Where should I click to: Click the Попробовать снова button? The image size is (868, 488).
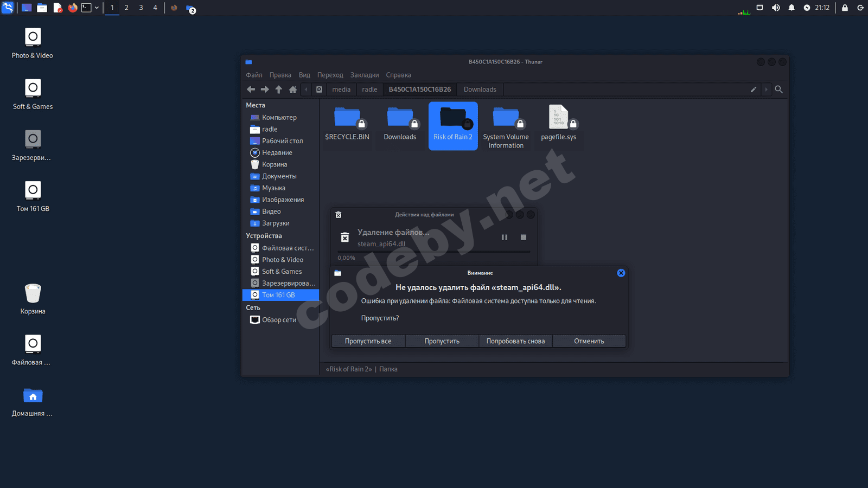515,341
